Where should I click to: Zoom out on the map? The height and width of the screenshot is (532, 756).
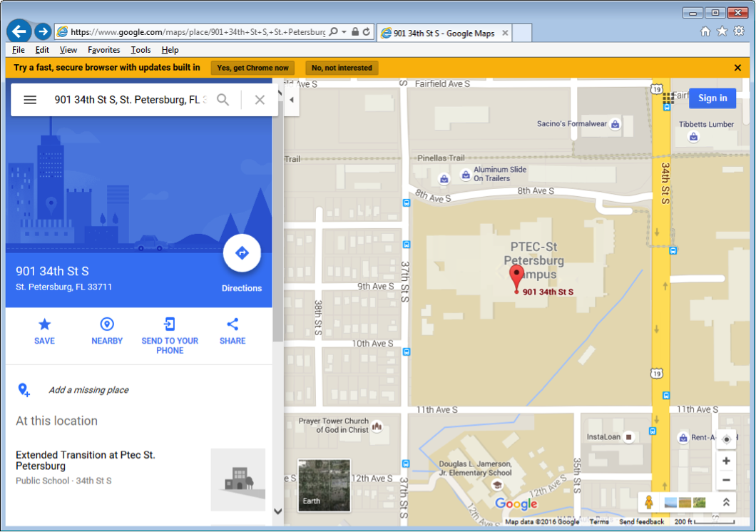click(726, 480)
